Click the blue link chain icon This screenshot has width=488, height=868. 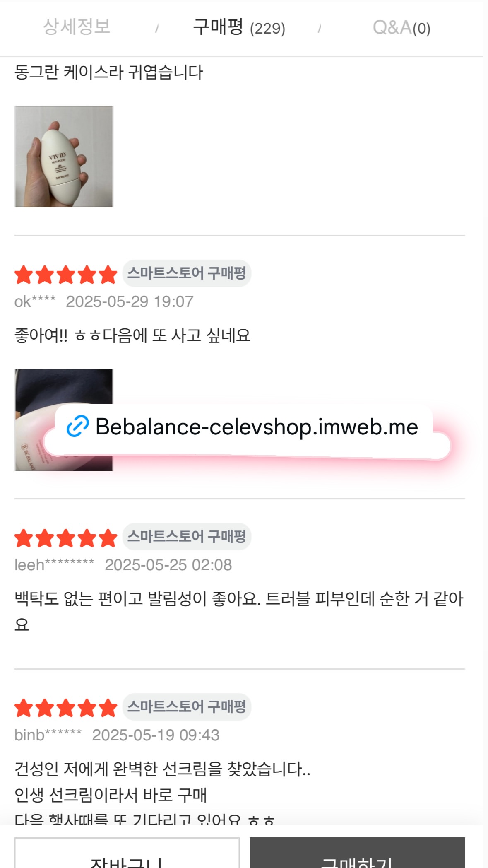point(77,426)
